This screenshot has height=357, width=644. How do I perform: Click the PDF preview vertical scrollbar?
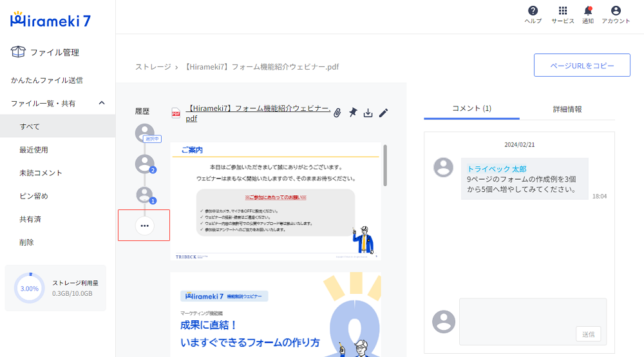385,166
